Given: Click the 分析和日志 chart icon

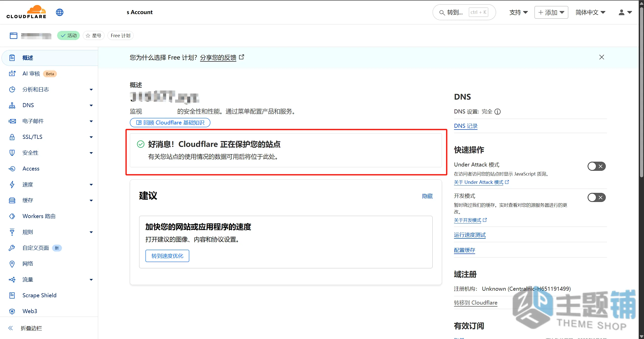Looking at the screenshot, I should 12,90.
